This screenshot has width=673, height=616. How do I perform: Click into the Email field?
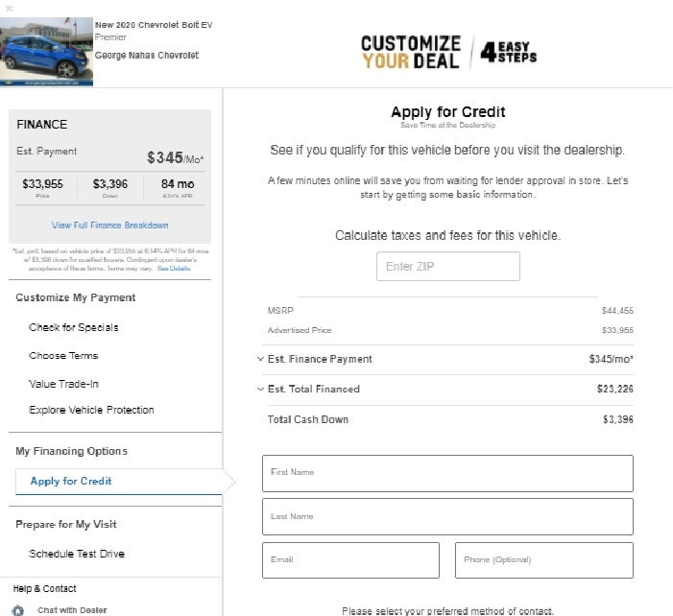tap(350, 560)
